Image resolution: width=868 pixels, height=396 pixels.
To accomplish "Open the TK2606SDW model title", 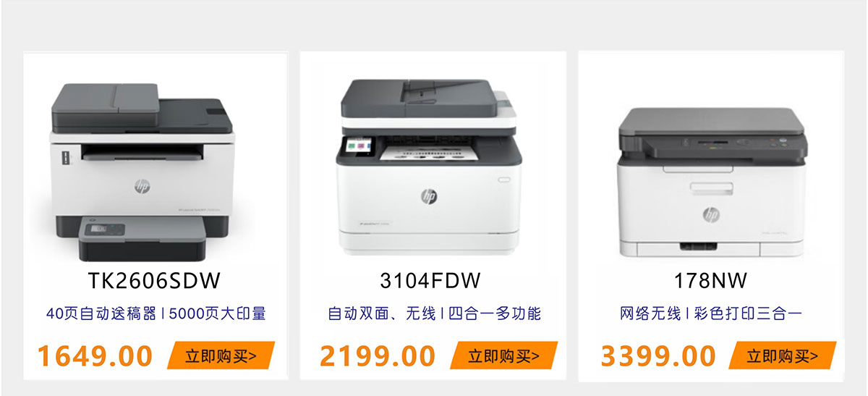I will (154, 280).
